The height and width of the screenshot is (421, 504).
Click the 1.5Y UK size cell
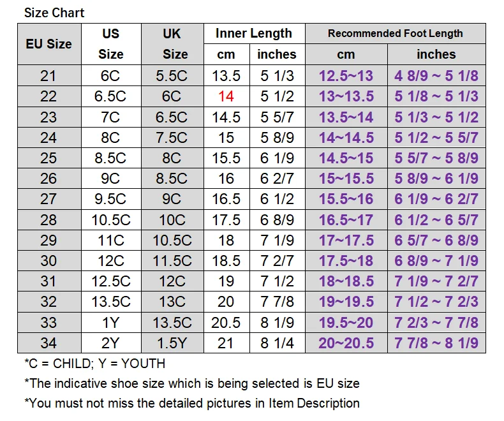coord(172,343)
